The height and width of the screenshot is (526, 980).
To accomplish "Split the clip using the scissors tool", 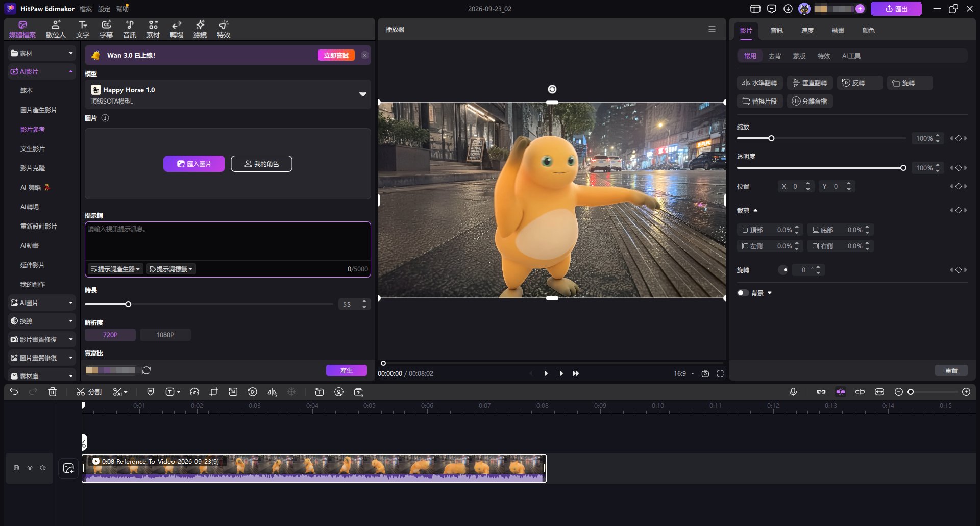I will (x=89, y=392).
